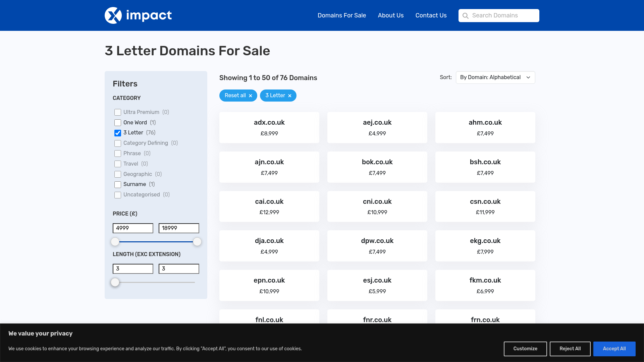Open the Contact Us page
644x362 pixels.
click(431, 15)
